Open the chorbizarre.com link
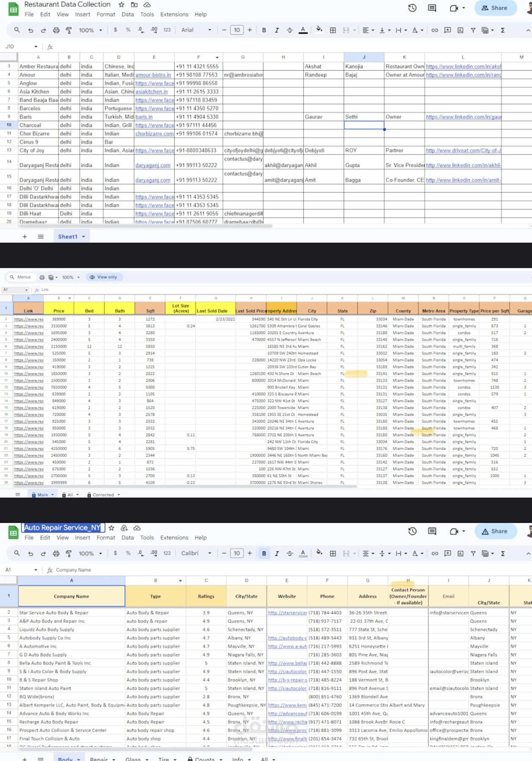The image size is (532, 761). (154, 134)
